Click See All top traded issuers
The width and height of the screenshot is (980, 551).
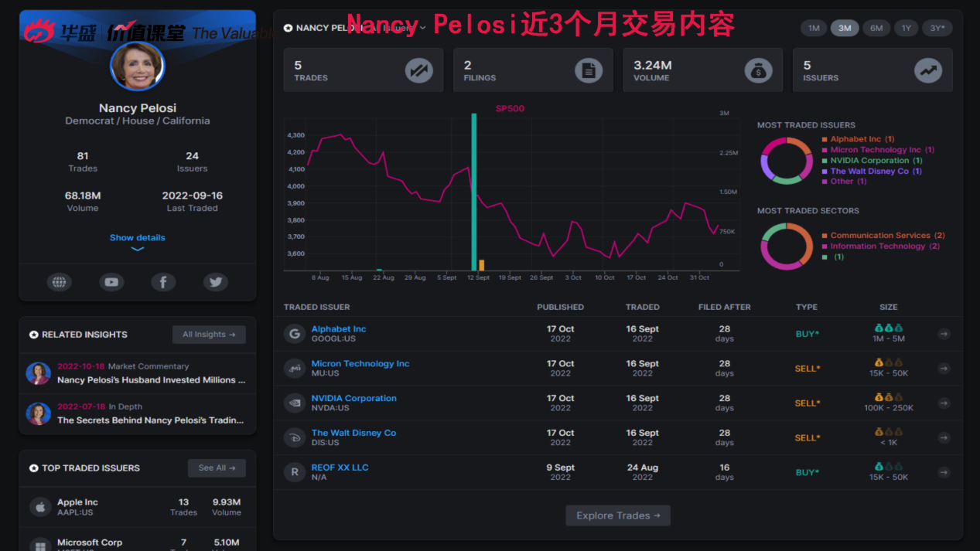217,468
